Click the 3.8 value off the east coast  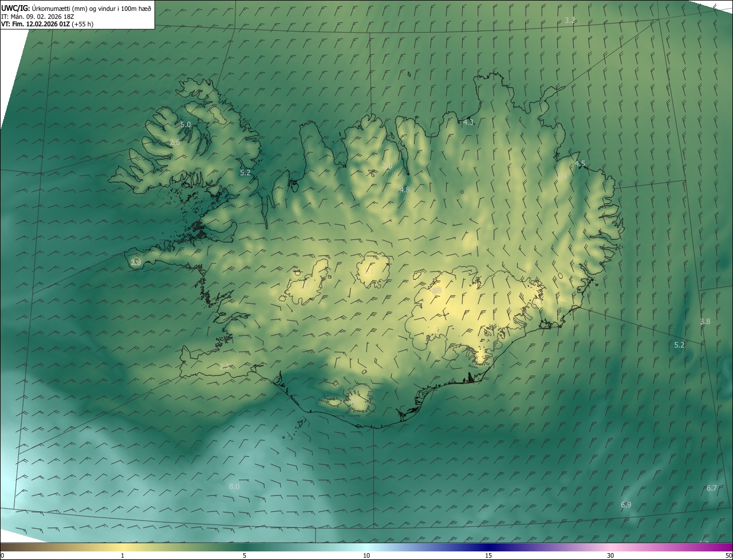(705, 321)
